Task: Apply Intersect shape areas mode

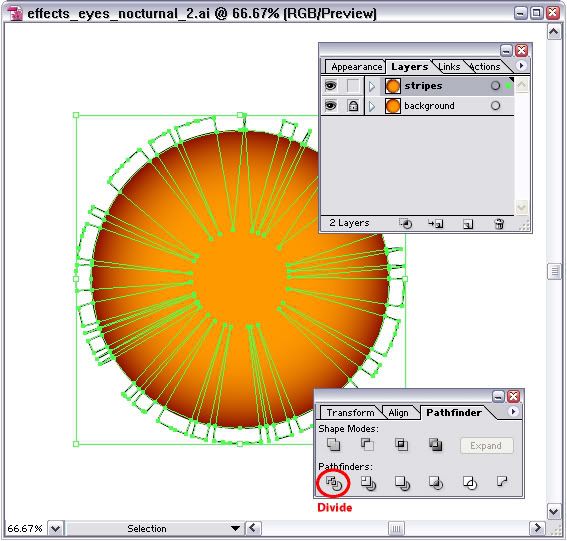Action: click(401, 444)
